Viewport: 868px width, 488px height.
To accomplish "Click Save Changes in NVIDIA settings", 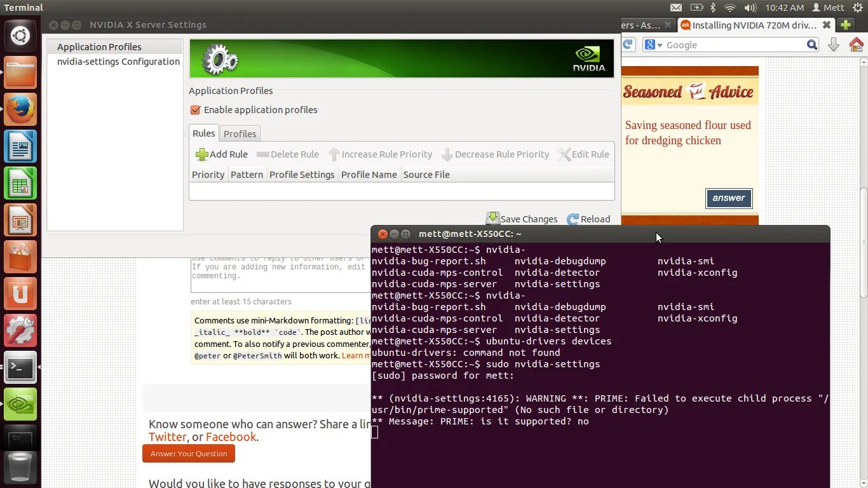I will click(522, 219).
